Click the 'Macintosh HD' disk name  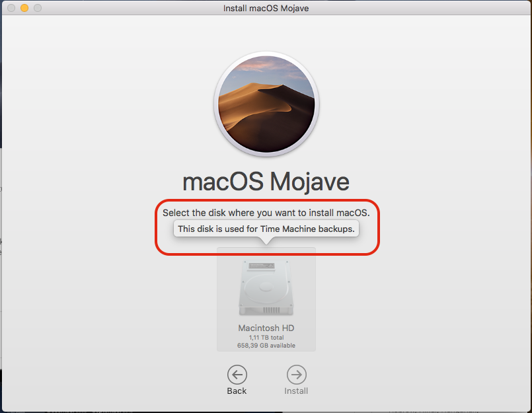(x=266, y=328)
